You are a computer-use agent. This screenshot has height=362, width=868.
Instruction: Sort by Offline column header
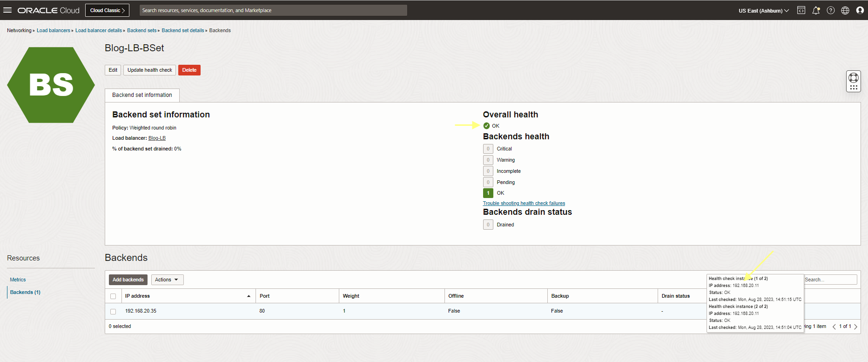pyautogui.click(x=456, y=296)
